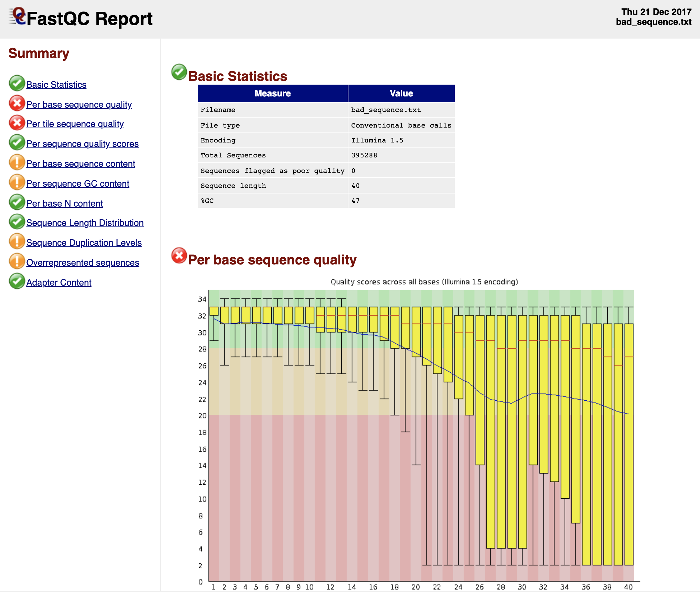Open the Basic Statistics summary link
700x592 pixels.
(x=56, y=85)
